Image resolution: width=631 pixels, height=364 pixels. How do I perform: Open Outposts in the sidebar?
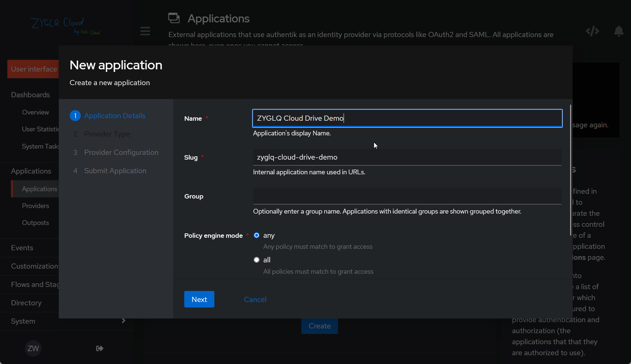(x=35, y=223)
